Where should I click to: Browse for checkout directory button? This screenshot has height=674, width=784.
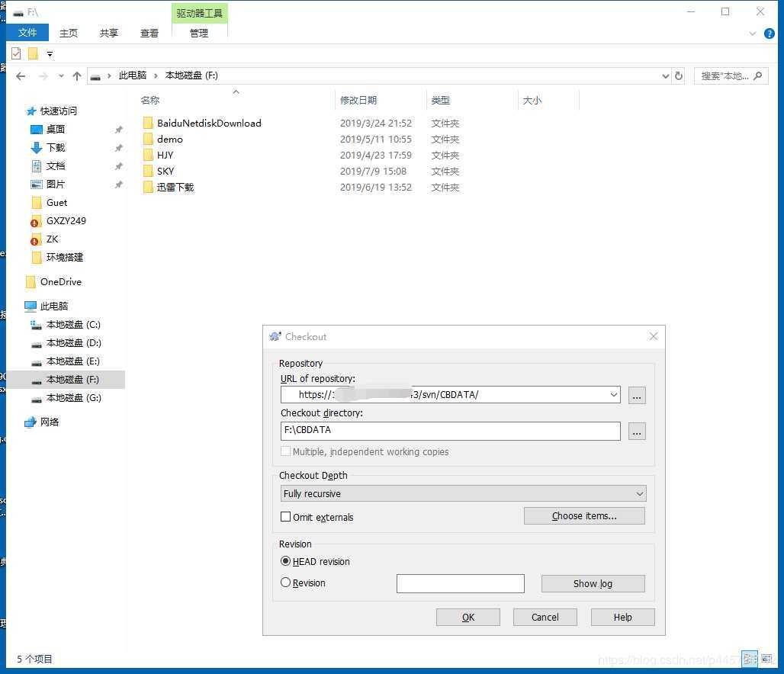(x=637, y=431)
